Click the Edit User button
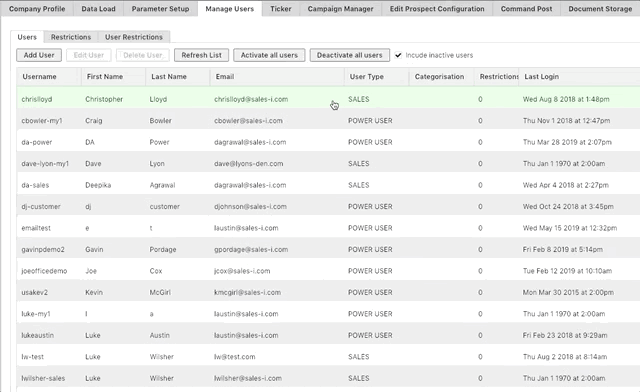 (89, 55)
